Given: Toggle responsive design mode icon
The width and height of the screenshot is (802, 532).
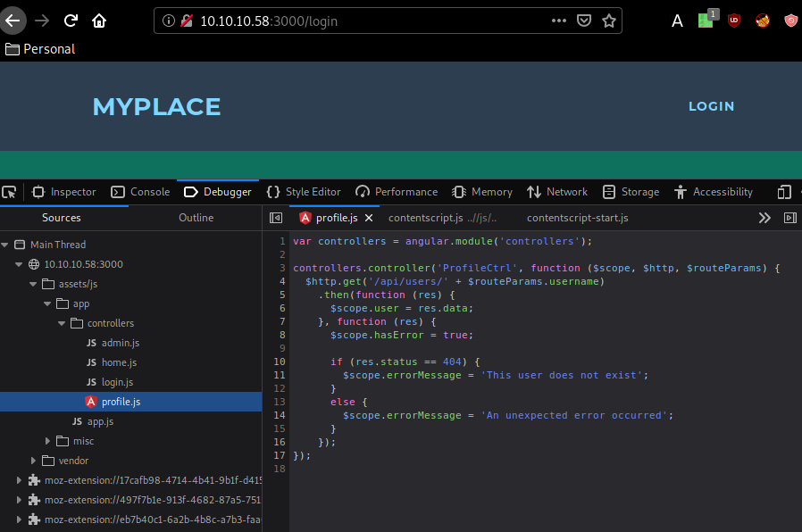Looking at the screenshot, I should point(784,192).
